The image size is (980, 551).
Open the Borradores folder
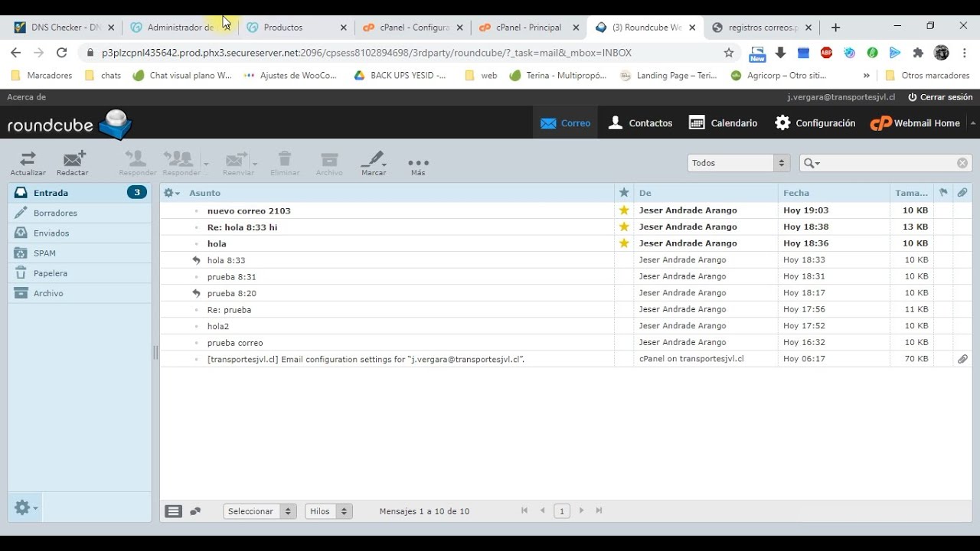coord(80,213)
